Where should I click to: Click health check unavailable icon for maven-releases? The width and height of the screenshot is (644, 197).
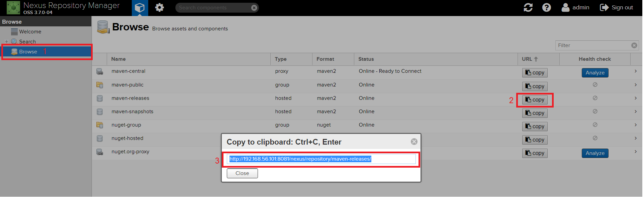click(595, 98)
